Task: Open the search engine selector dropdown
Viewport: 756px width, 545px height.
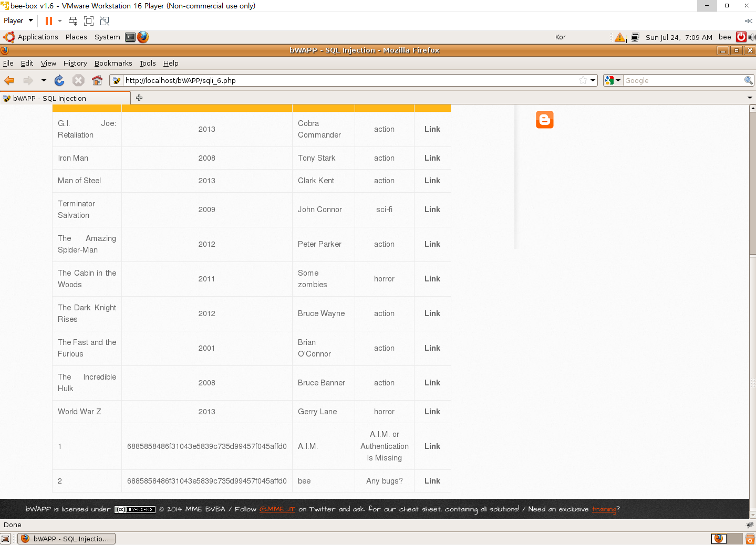Action: click(613, 80)
